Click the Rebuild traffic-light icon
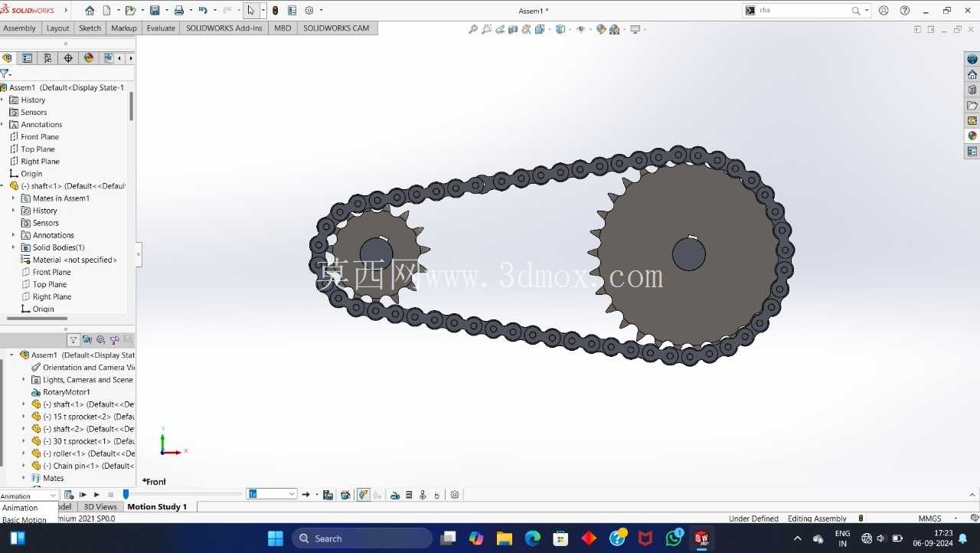Screen dimensions: 980x553 point(276,11)
